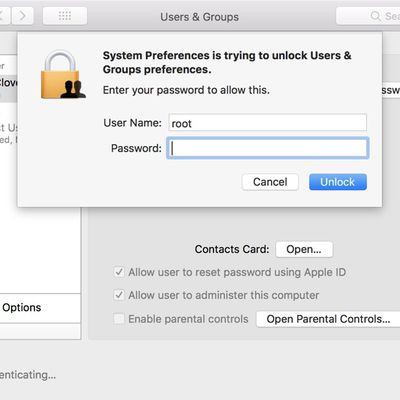Image resolution: width=400 pixels, height=400 pixels.
Task: Click Open Parental Controls button
Action: (328, 319)
